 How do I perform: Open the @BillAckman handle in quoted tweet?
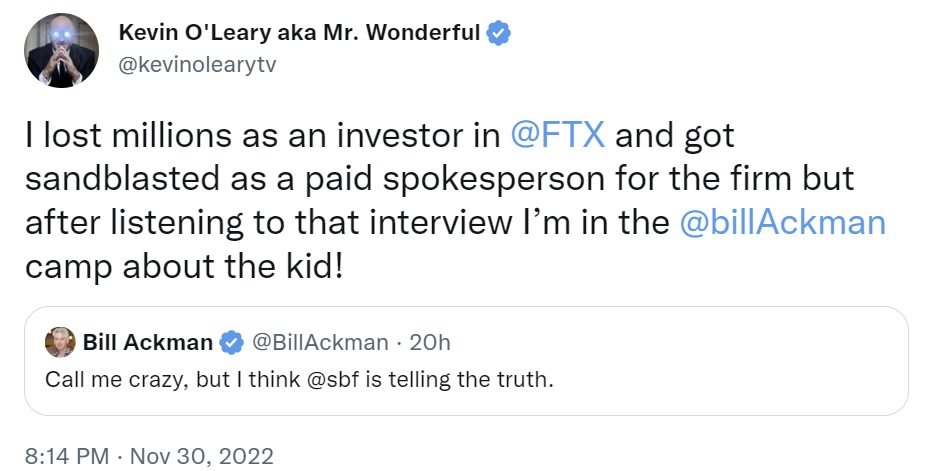pos(320,343)
